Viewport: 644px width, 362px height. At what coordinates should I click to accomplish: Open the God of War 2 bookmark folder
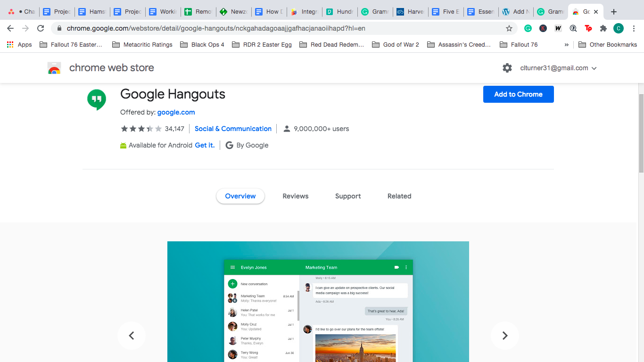396,45
